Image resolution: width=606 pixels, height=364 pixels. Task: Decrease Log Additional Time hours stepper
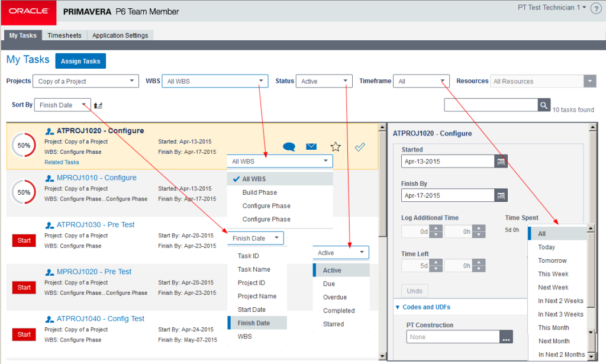click(x=479, y=235)
